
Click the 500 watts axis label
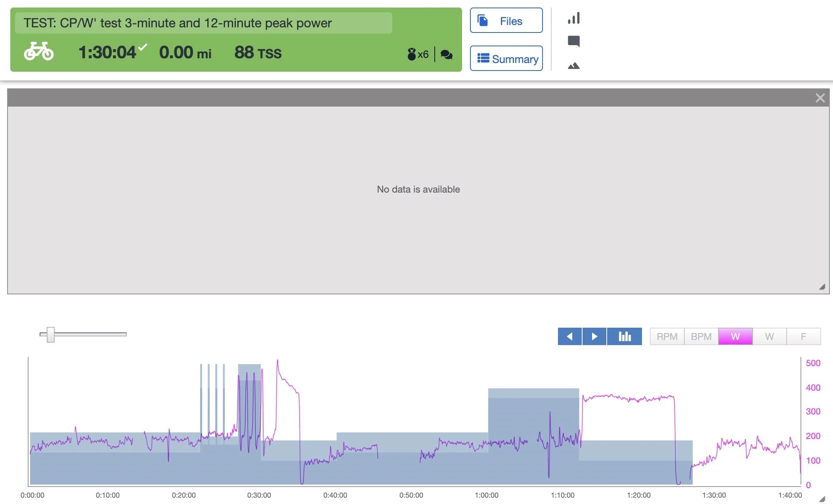[x=813, y=363]
